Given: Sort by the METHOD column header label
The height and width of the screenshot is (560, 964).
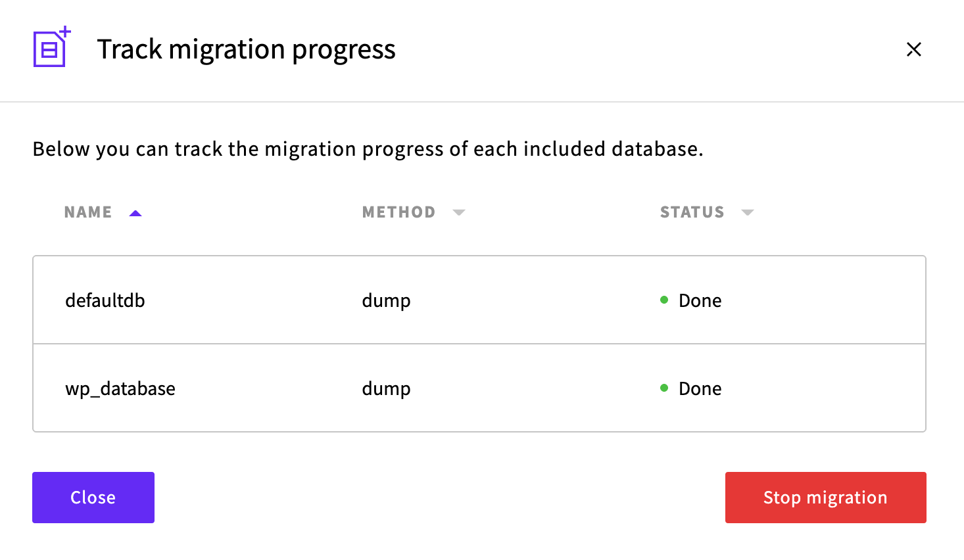Looking at the screenshot, I should 398,212.
